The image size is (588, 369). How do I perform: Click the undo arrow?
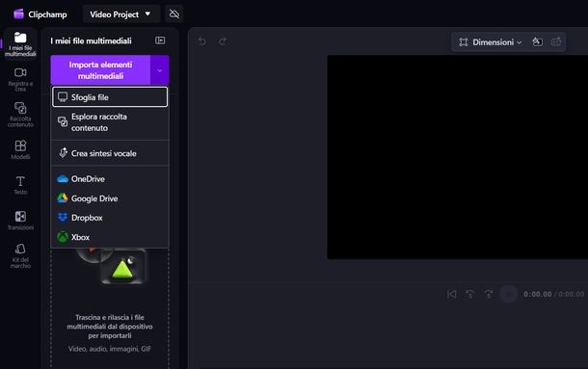[x=202, y=41]
